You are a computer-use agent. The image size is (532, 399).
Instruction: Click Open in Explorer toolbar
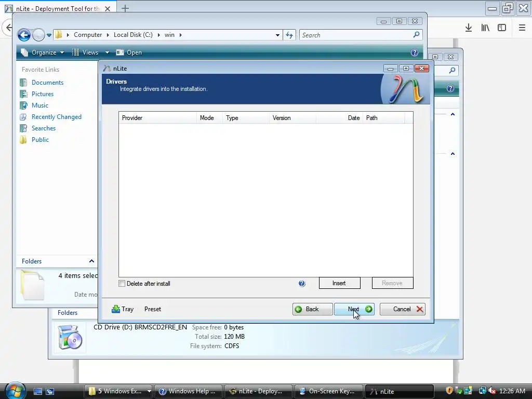tap(129, 52)
